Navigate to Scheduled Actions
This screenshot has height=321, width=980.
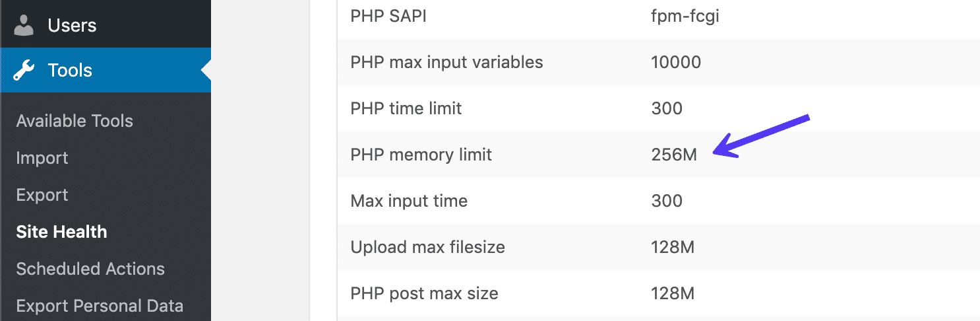tap(90, 269)
